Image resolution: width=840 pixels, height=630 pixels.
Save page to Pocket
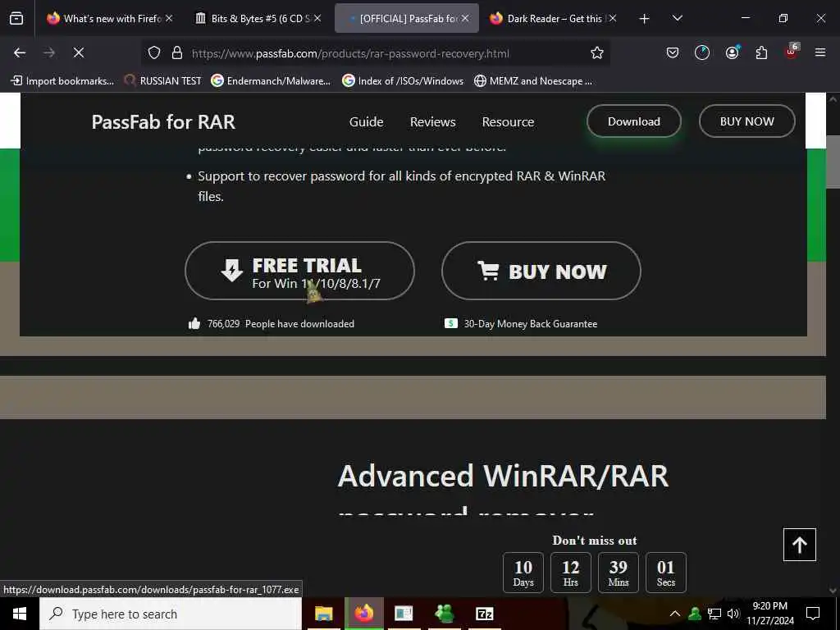673,52
